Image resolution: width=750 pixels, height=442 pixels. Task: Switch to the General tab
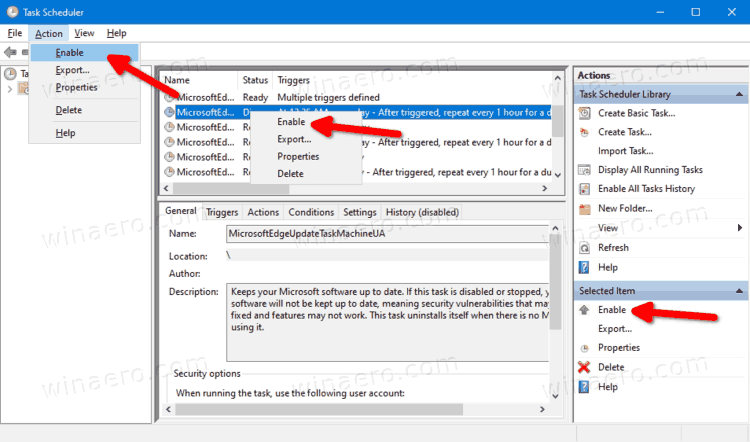(181, 210)
